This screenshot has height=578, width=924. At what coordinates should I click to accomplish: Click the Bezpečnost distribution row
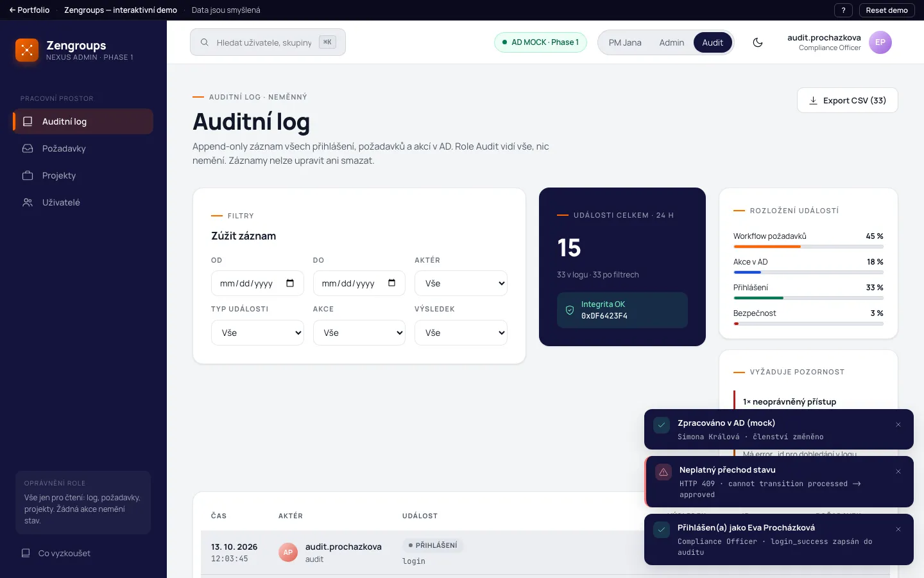(809, 318)
